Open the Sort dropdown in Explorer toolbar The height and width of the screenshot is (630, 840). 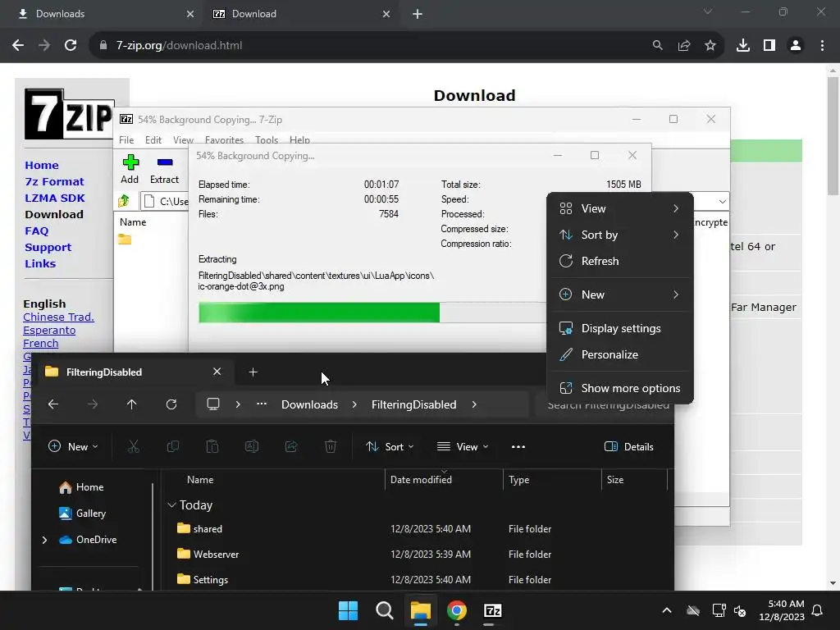390,447
